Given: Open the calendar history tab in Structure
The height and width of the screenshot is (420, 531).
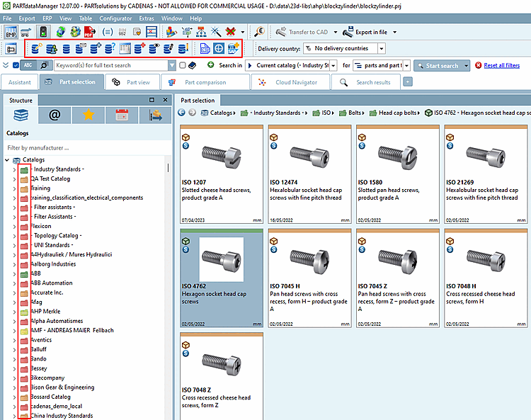Looking at the screenshot, I should tap(122, 115).
